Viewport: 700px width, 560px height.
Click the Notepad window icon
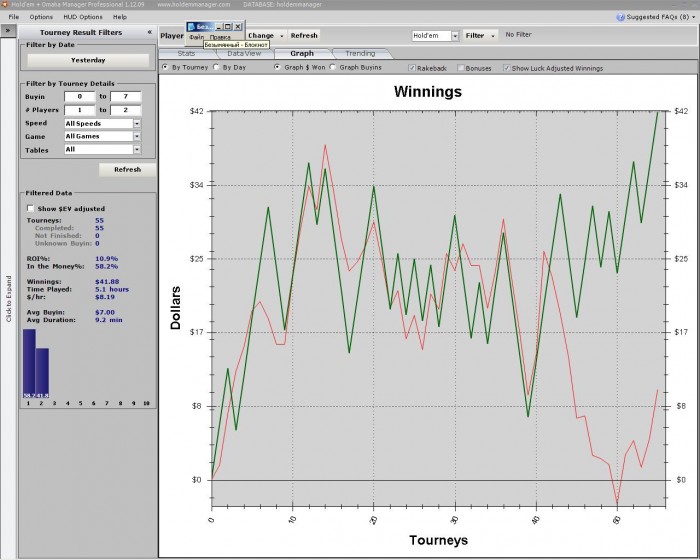point(191,26)
